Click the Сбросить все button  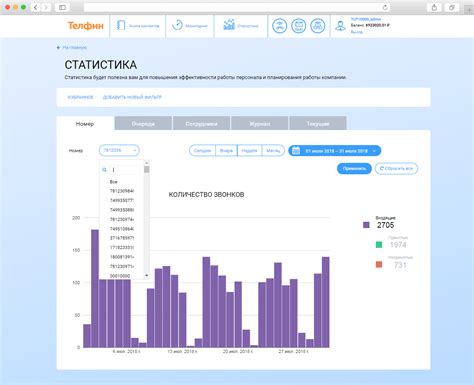tap(396, 168)
